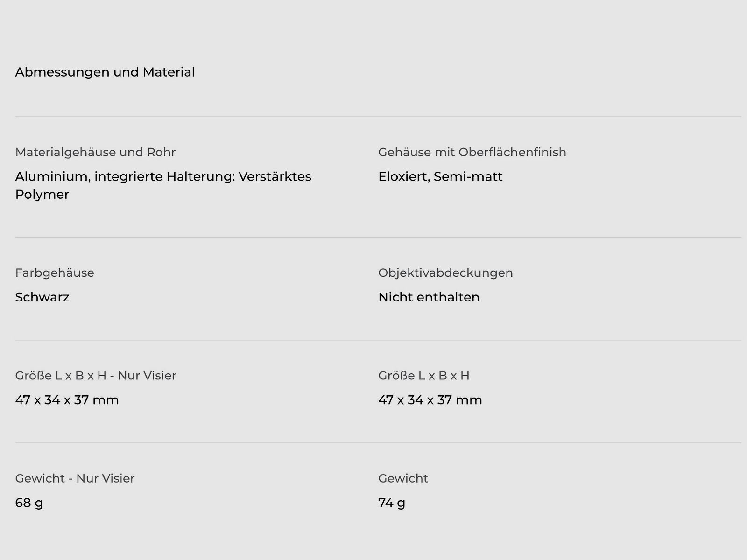The image size is (747, 560).
Task: Click the '68 g' weight value
Action: pyautogui.click(x=29, y=503)
